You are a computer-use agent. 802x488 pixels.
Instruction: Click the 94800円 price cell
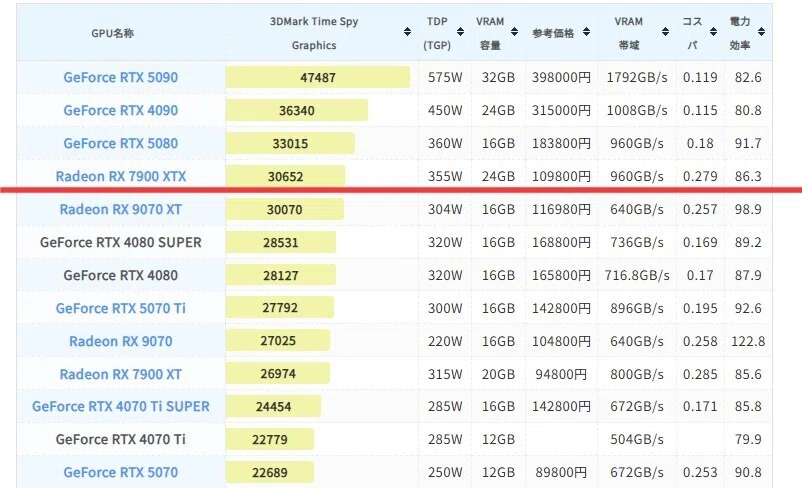pos(561,374)
